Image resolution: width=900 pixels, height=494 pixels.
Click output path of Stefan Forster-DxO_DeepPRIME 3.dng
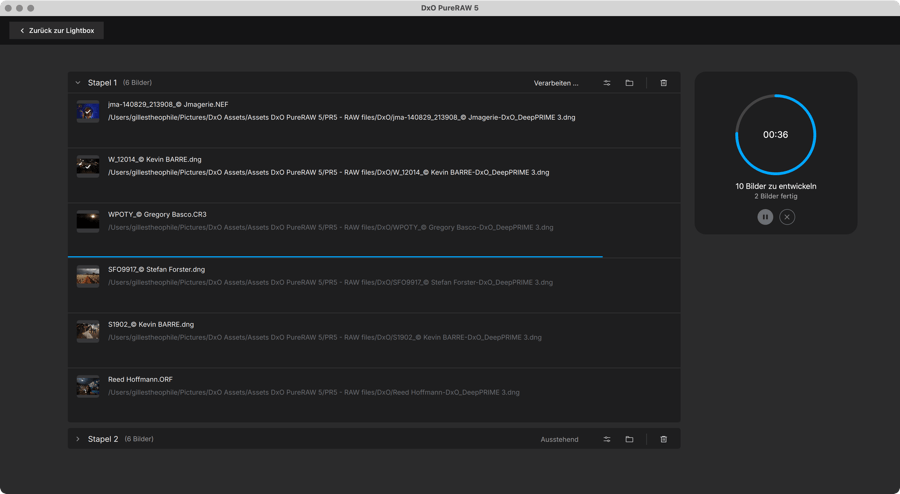330,283
